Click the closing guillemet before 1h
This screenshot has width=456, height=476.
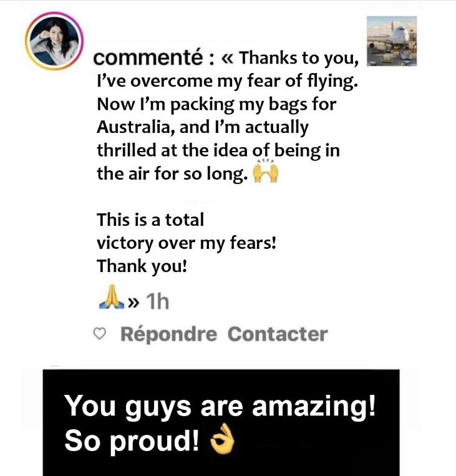(x=133, y=303)
